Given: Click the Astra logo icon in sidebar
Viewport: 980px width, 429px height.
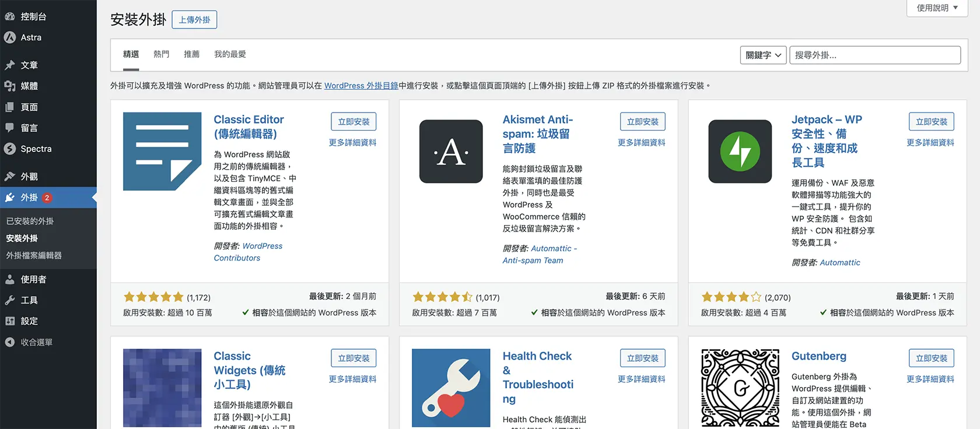Looking at the screenshot, I should (x=10, y=37).
